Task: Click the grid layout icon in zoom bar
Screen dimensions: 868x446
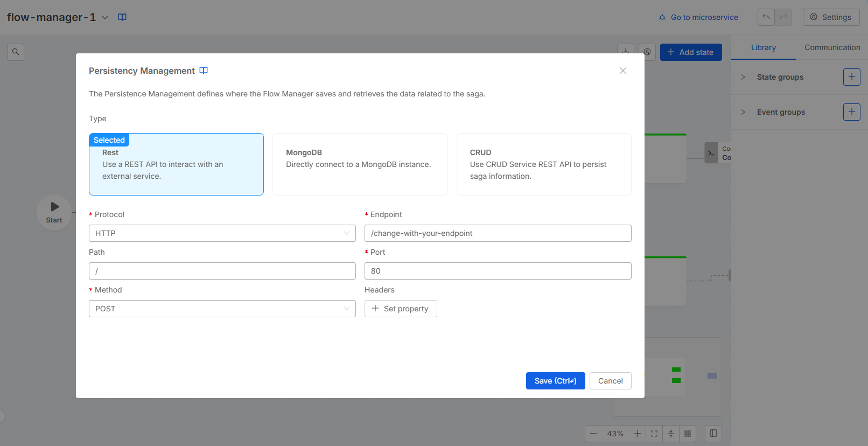Action: pos(688,434)
